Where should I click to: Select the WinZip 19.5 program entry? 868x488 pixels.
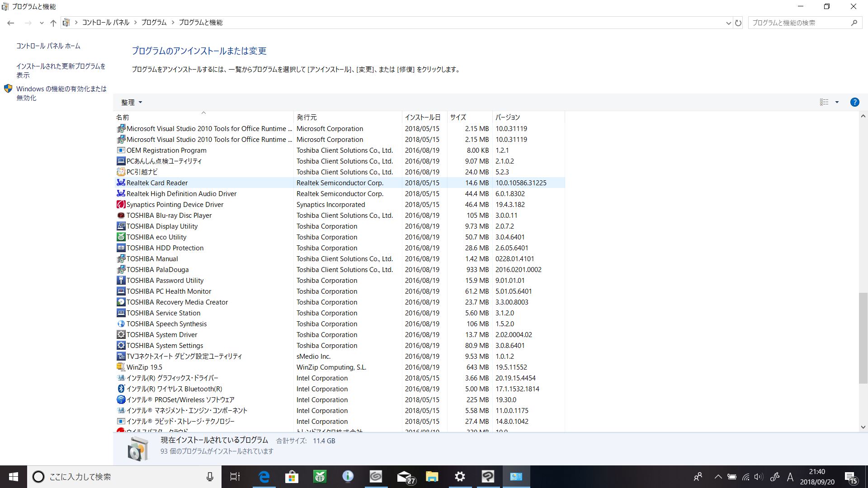point(144,367)
